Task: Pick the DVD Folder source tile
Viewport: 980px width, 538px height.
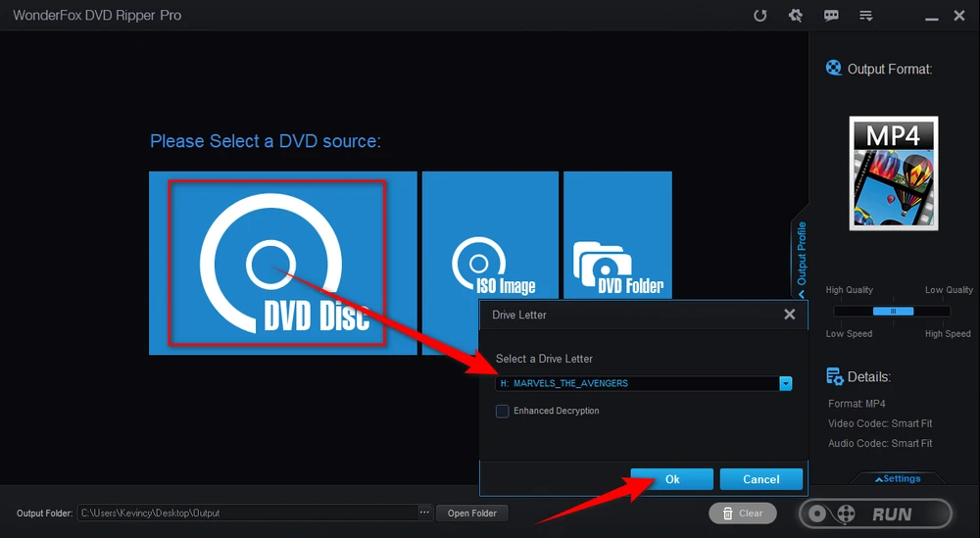Action: tap(617, 235)
